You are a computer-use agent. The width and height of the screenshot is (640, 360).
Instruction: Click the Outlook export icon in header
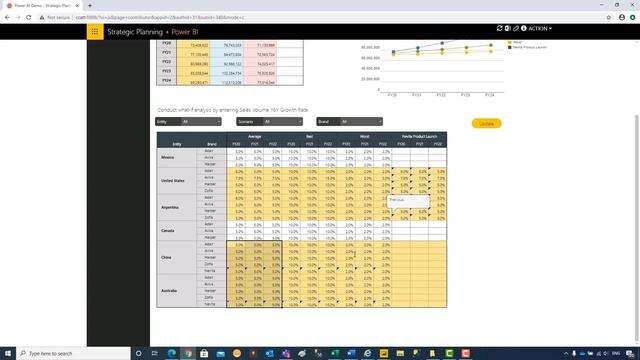point(507,28)
